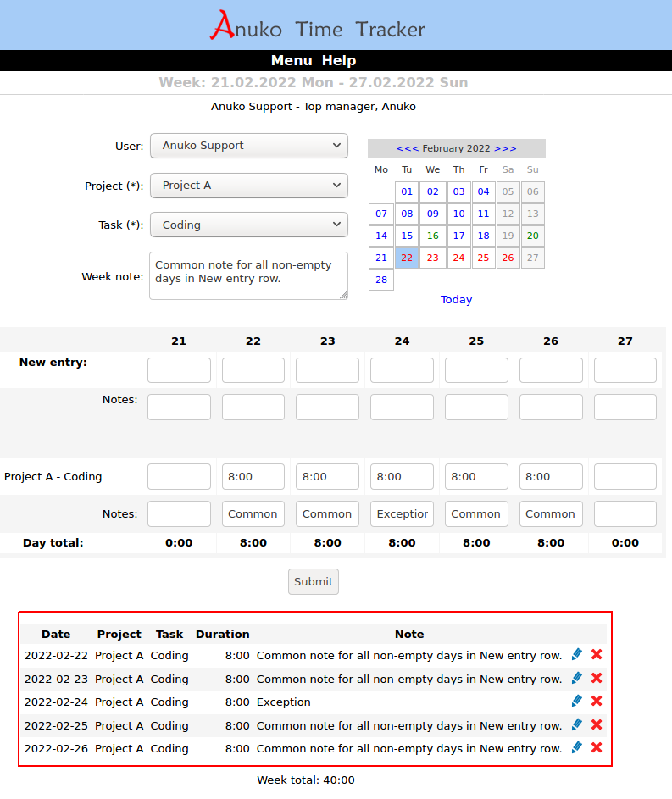Delete the 2022-02-22 entry with red X
672x799 pixels.
[x=597, y=655]
